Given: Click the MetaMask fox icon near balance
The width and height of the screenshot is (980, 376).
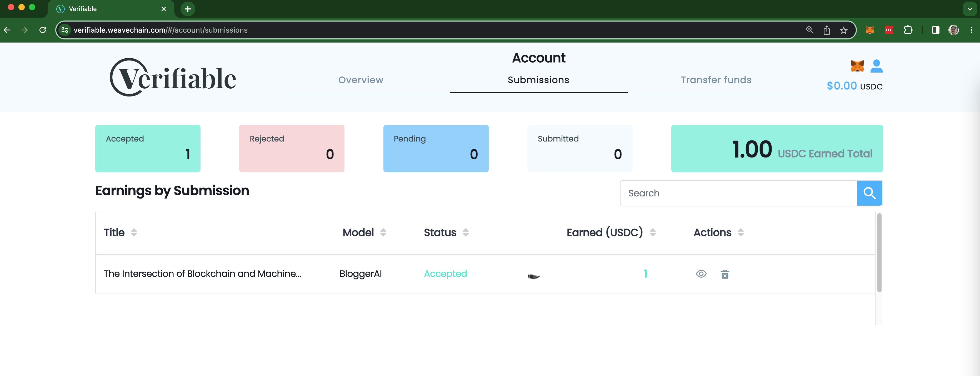Looking at the screenshot, I should click(857, 66).
